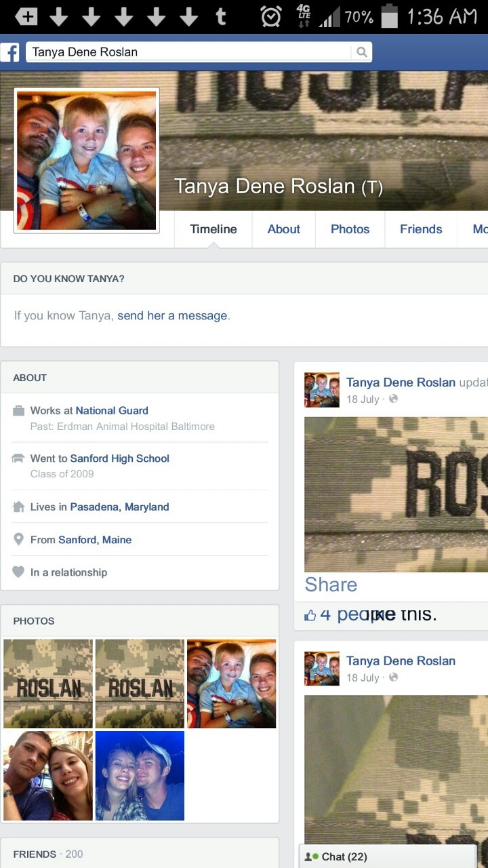Click the 'send her a message' link
The height and width of the screenshot is (868, 488).
pyautogui.click(x=172, y=315)
